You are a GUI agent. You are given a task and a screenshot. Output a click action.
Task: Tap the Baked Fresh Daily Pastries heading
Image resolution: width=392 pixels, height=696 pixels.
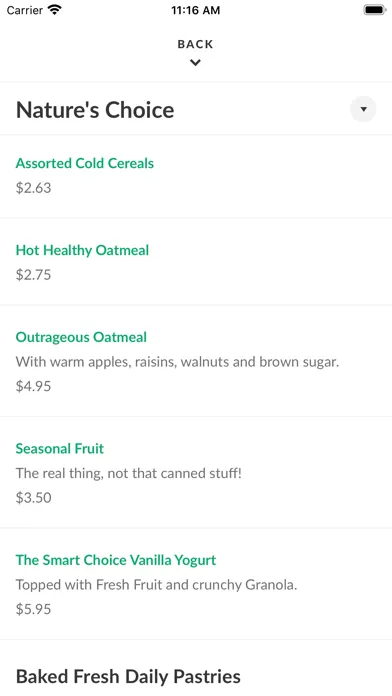[x=128, y=677]
